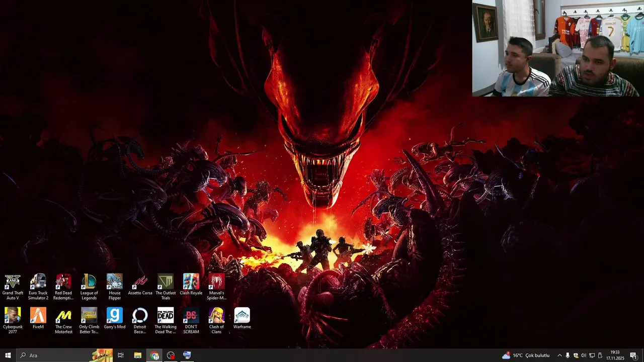Expand the hidden system tray icons

click(x=559, y=355)
